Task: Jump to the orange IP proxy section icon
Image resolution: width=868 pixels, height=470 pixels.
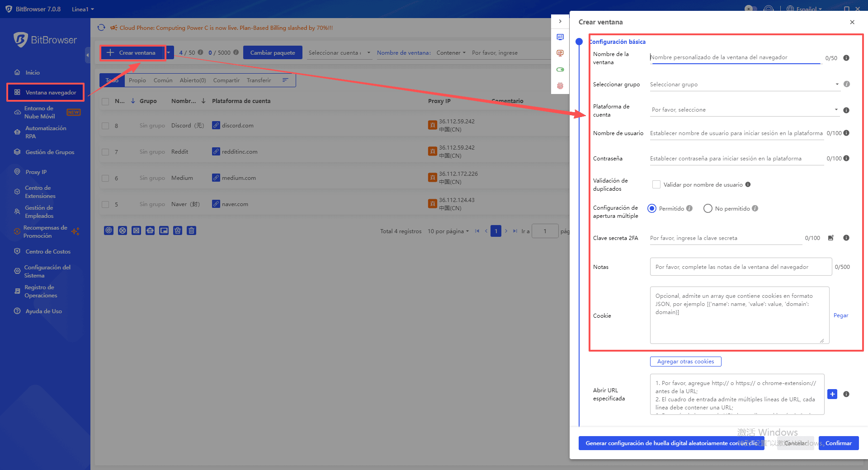Action: tap(560, 53)
